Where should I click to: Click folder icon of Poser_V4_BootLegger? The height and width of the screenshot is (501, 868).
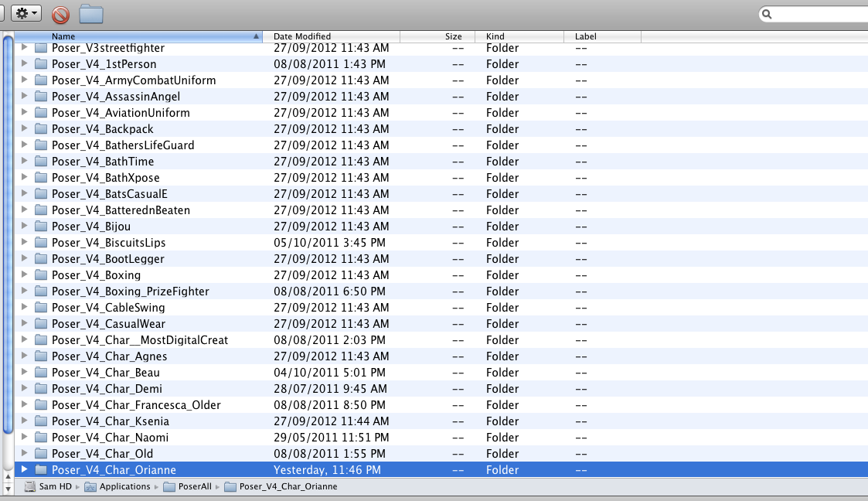pyautogui.click(x=40, y=258)
